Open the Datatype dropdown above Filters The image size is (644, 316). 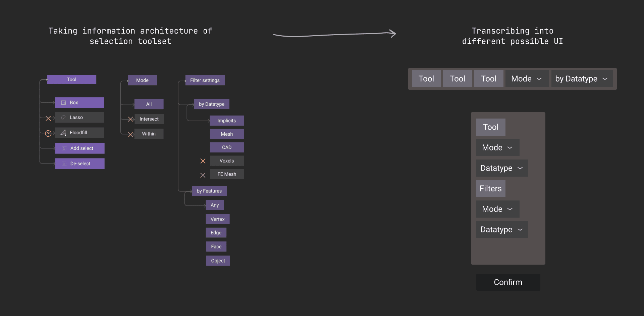pos(502,168)
